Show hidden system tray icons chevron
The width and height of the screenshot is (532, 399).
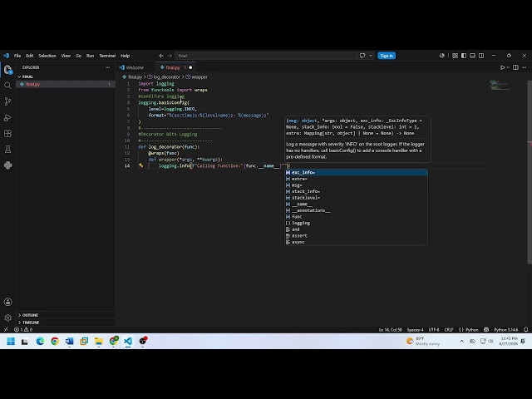coord(462,341)
